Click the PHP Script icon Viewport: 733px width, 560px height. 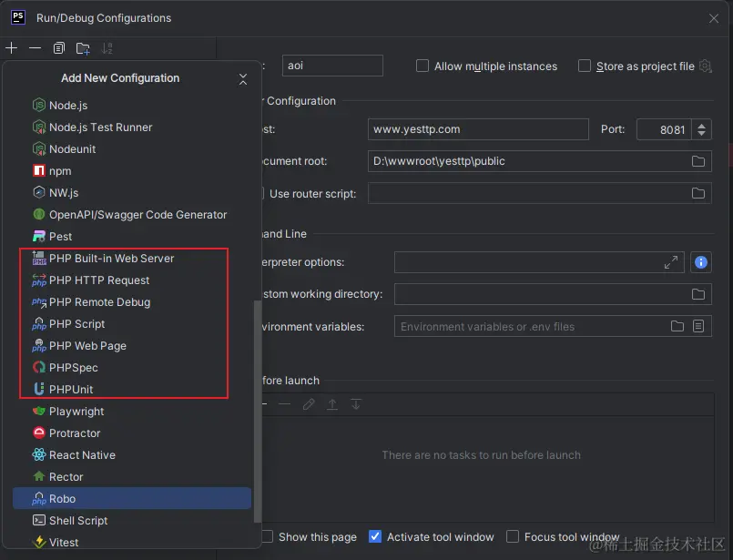coord(39,323)
